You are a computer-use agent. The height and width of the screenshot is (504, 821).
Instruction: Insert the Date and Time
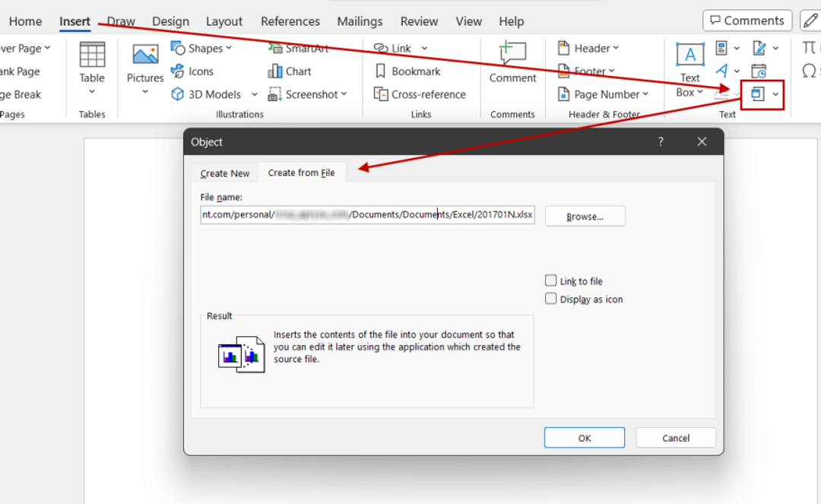(x=757, y=71)
